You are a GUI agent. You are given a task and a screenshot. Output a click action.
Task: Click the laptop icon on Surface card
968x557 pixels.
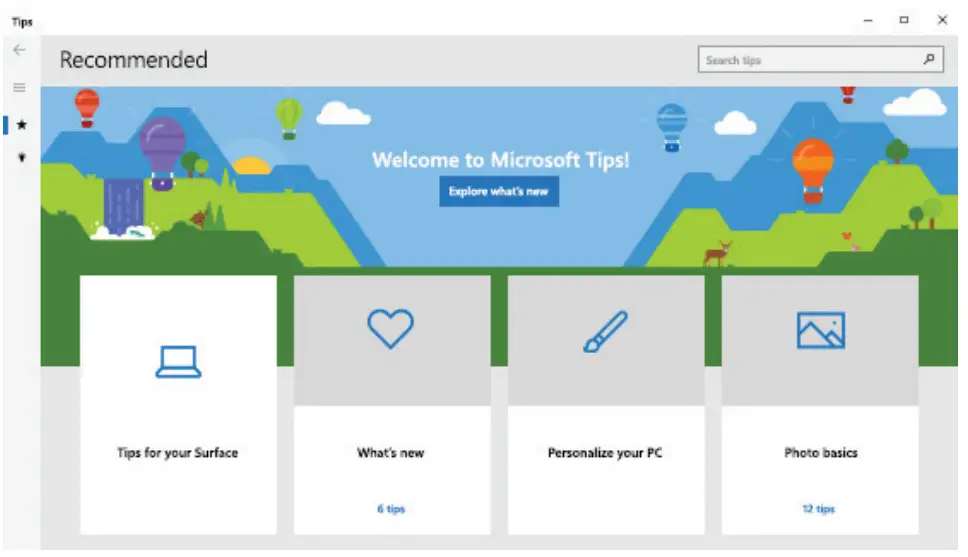[x=178, y=361]
